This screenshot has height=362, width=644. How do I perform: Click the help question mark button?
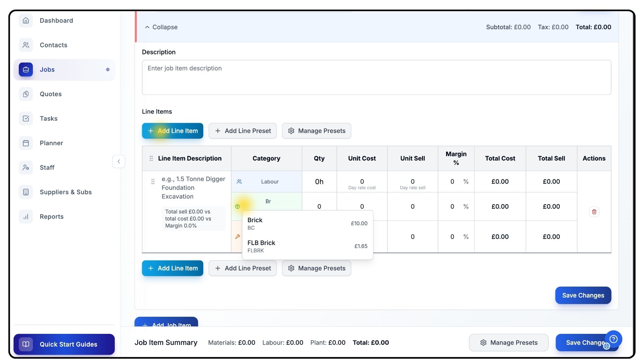pyautogui.click(x=613, y=339)
